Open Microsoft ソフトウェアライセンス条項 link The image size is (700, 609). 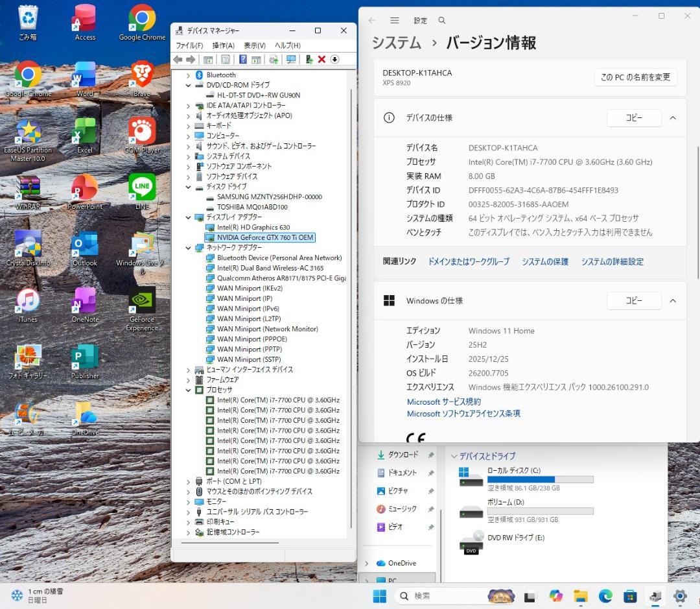(x=463, y=414)
